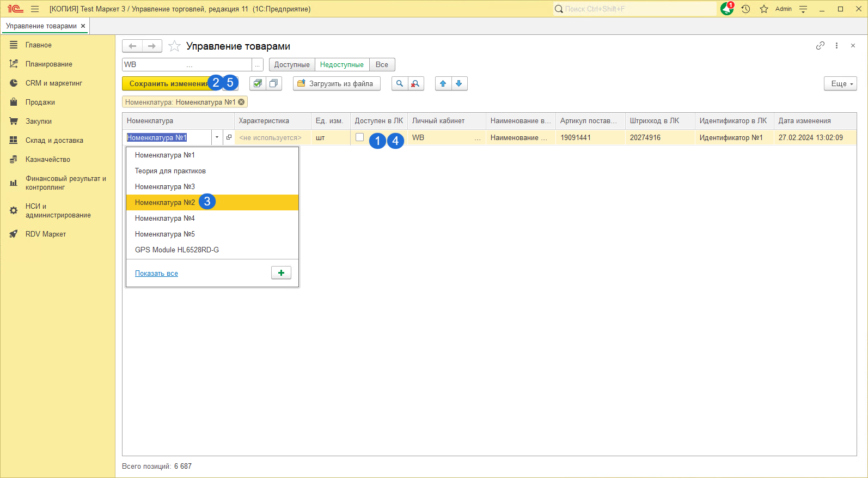The height and width of the screenshot is (478, 868).
Task: Open selection list for WB field
Action: tap(258, 65)
